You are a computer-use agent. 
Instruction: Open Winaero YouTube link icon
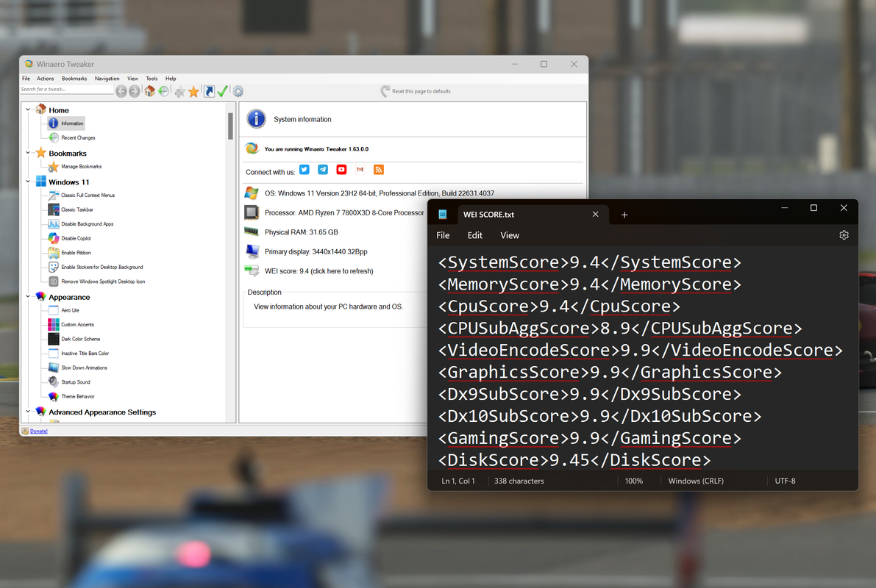(341, 170)
